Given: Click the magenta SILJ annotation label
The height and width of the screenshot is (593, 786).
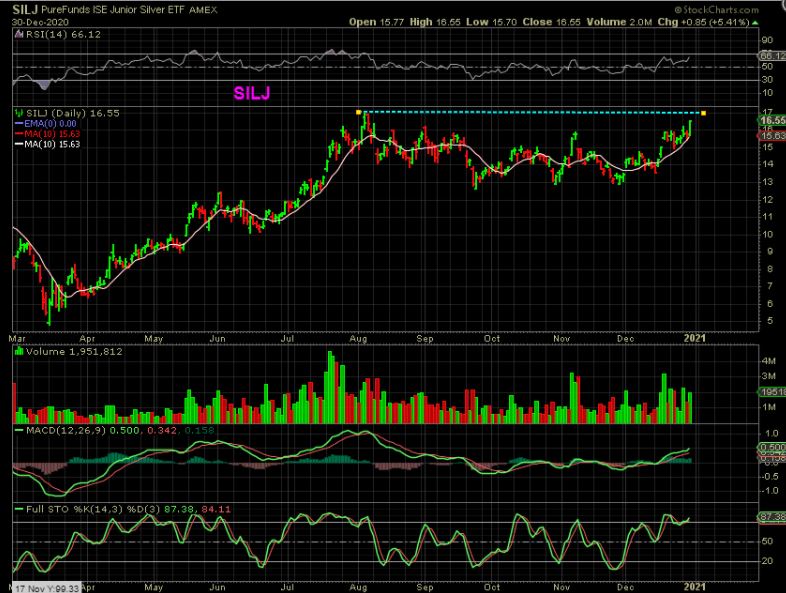Looking at the screenshot, I should pos(252,93).
